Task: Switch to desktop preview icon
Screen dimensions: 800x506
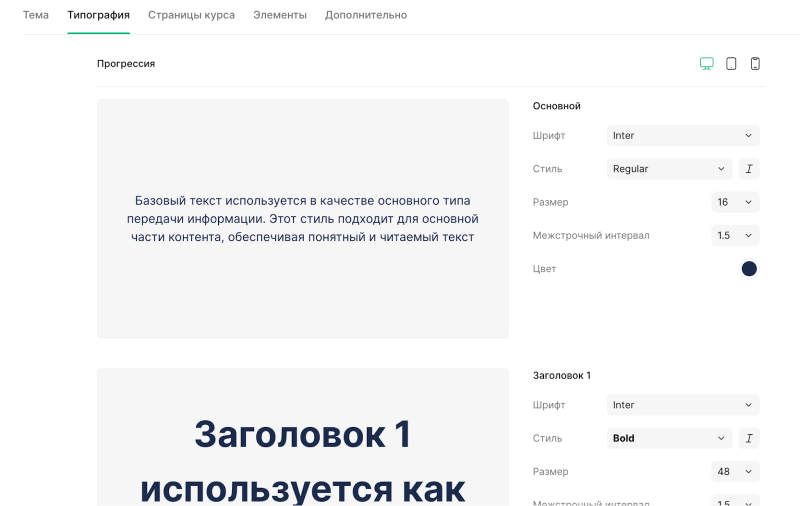Action: click(x=707, y=64)
